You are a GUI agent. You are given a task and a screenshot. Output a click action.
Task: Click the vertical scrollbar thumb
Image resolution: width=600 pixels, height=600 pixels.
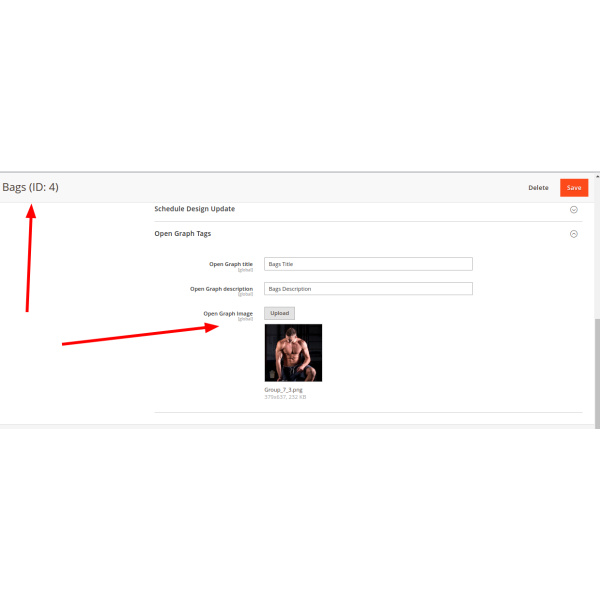click(x=597, y=373)
